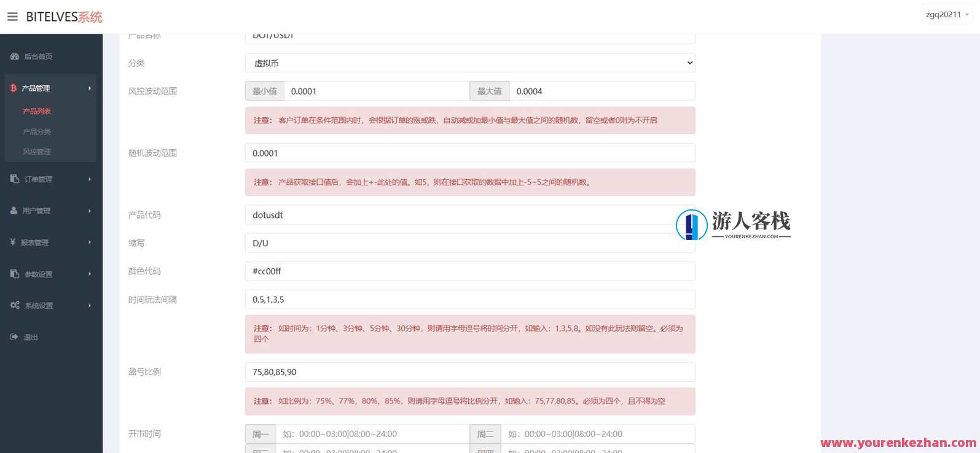Click the files icon beside 参数设置
Viewport: 980px width, 453px height.
[x=15, y=274]
